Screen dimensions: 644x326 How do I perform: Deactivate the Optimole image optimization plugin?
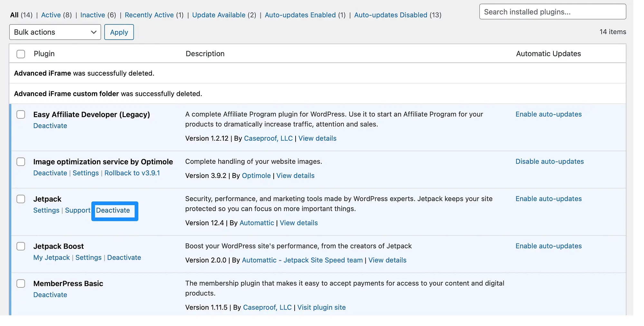50,173
